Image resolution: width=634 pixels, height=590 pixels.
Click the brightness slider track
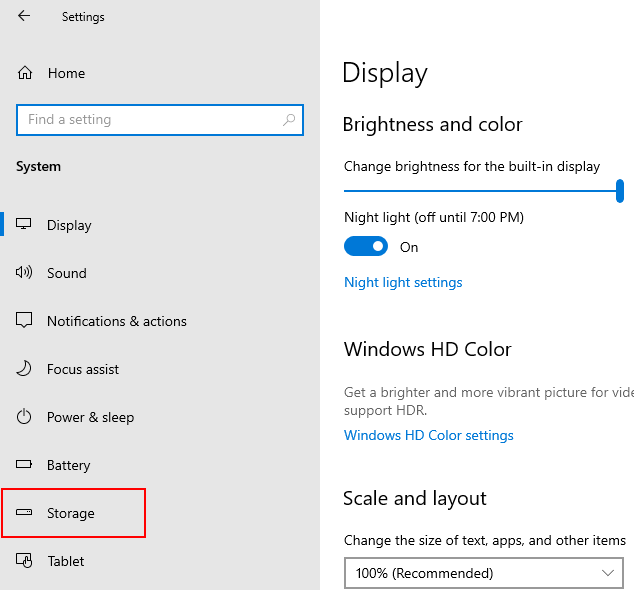click(480, 191)
